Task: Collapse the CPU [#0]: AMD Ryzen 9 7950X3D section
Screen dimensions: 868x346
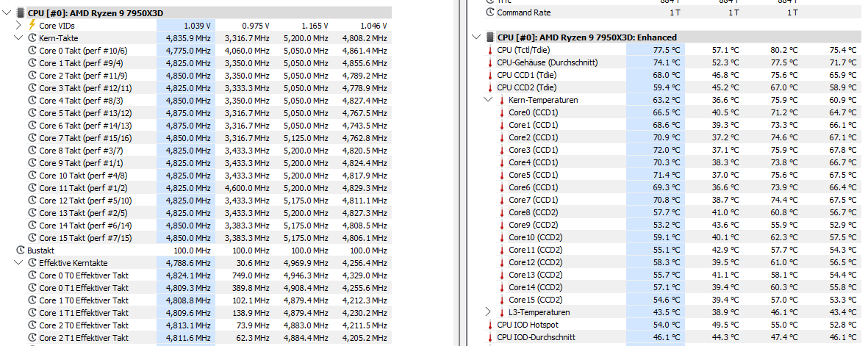Action: 7,12
